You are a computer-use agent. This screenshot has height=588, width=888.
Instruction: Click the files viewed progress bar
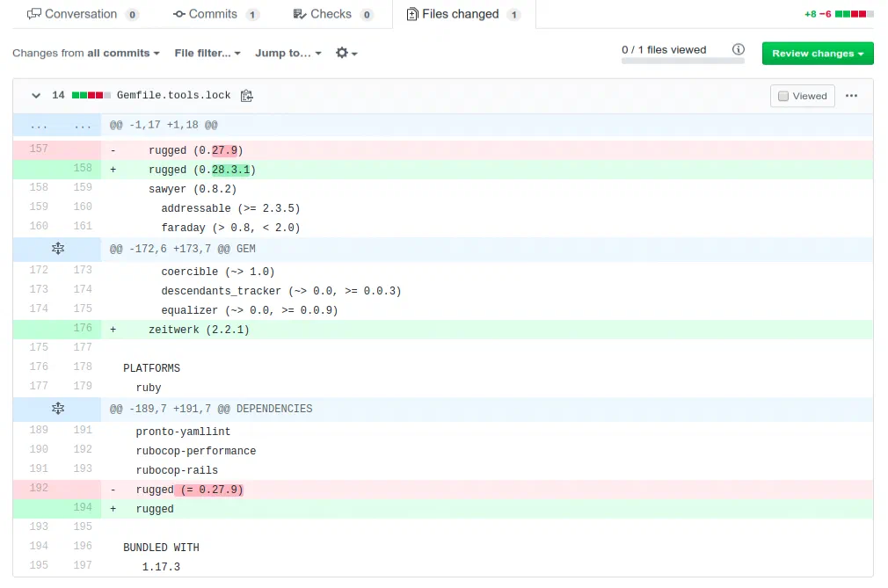(x=682, y=62)
